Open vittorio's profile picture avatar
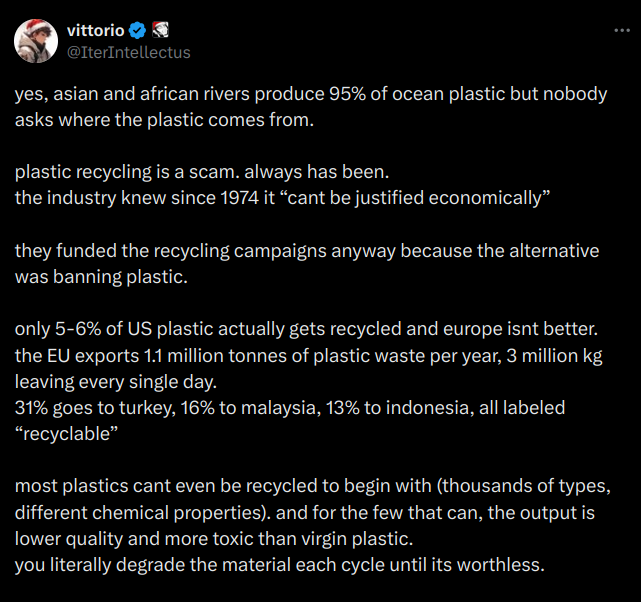641x602 pixels. [34, 40]
